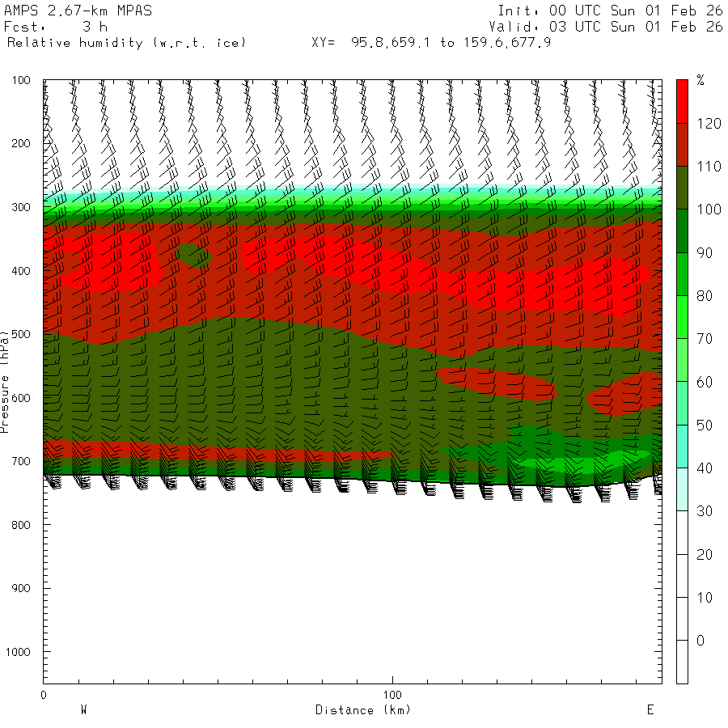Click the pressure axis label '300'
The image size is (728, 728).
click(x=21, y=207)
